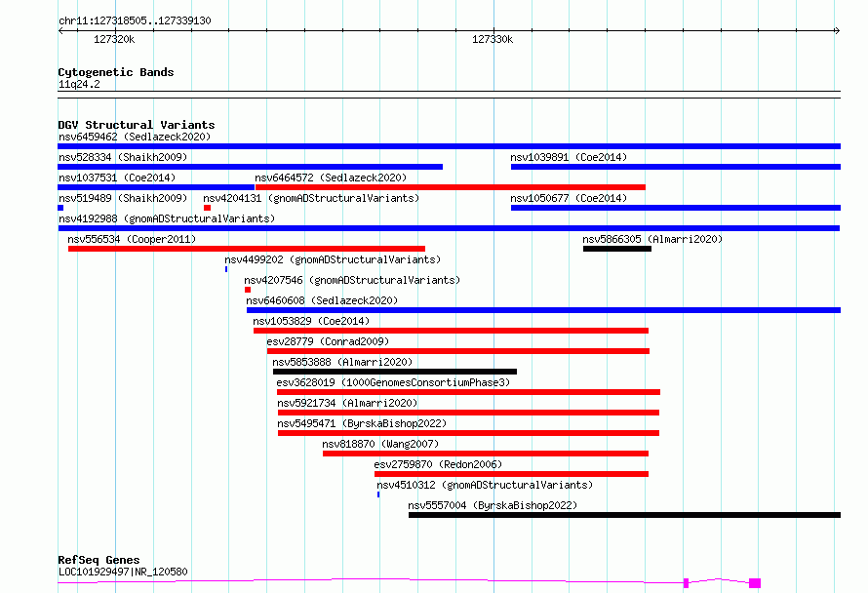The height and width of the screenshot is (593, 868).
Task: Open the esv2759870 (Redon2006) label
Action: (438, 464)
